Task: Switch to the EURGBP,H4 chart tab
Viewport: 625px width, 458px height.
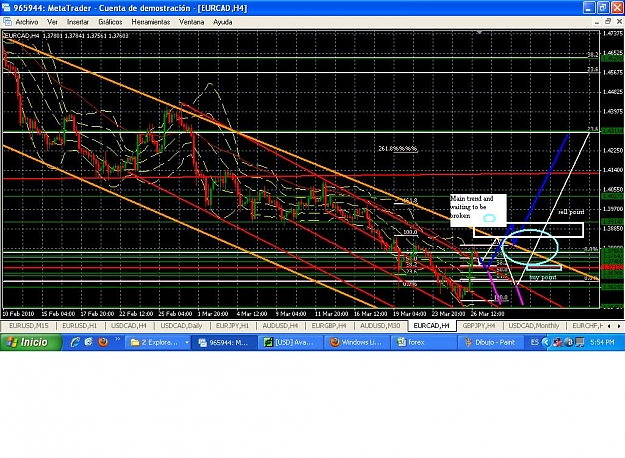Action: [x=329, y=326]
